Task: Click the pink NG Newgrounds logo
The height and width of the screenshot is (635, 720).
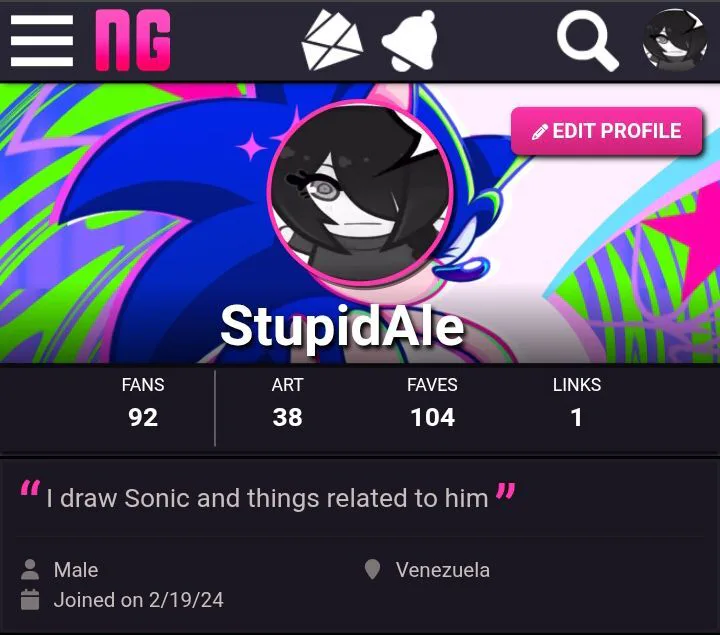Action: [133, 40]
